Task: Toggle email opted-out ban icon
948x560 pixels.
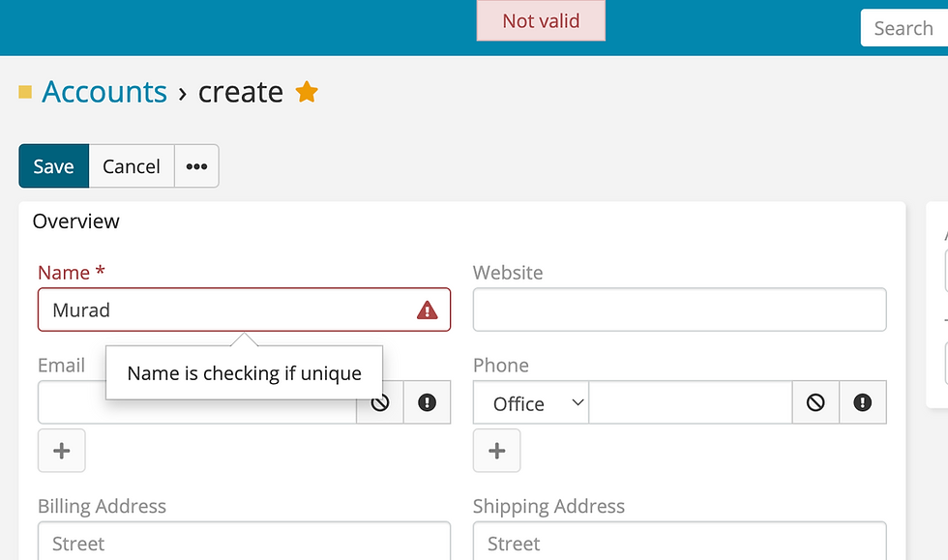Action: [380, 403]
